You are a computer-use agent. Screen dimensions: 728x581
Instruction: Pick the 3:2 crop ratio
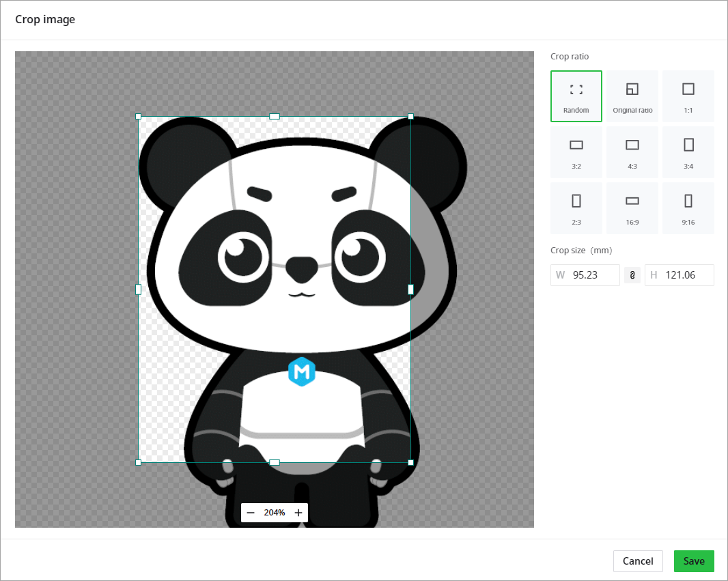click(x=576, y=152)
